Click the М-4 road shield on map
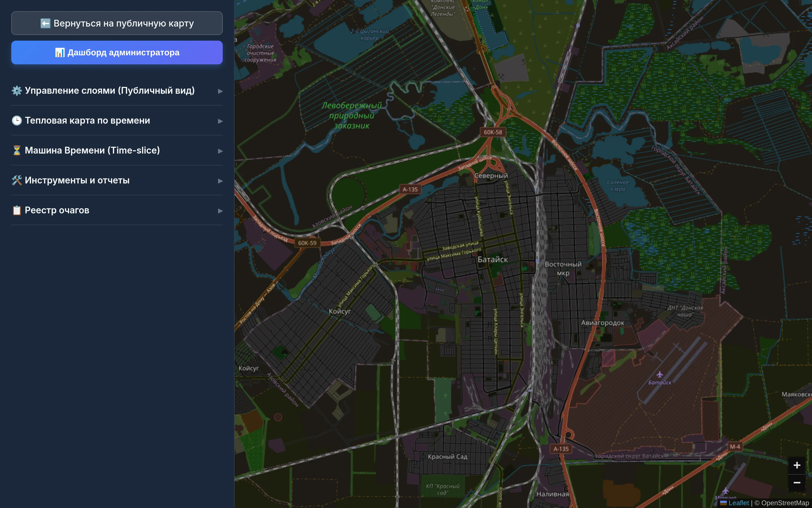This screenshot has height=508, width=812. (x=735, y=446)
